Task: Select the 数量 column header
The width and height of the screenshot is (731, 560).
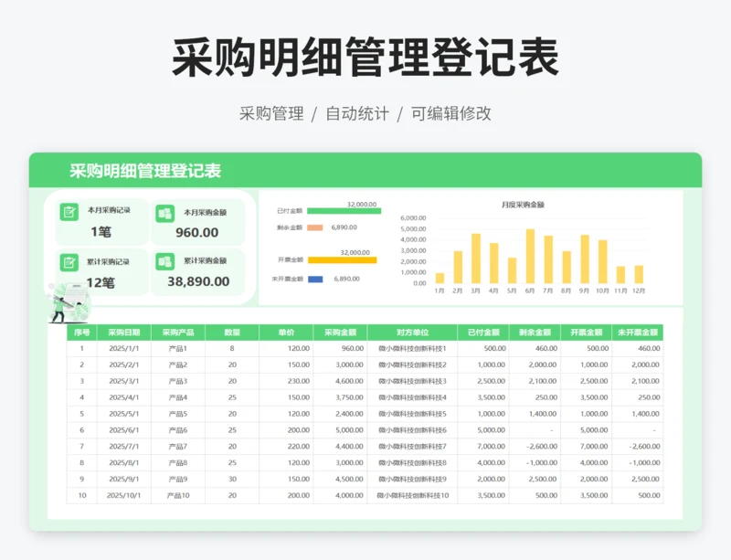Action: point(232,333)
